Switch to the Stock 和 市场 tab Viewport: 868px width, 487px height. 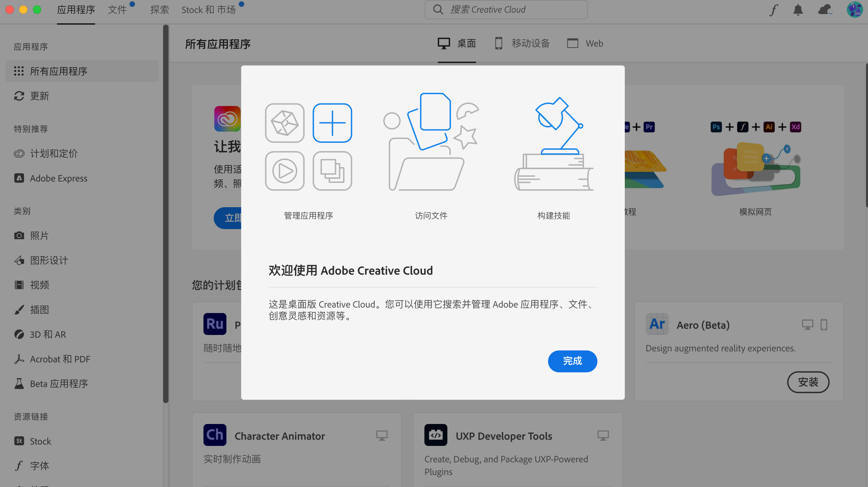coord(209,10)
